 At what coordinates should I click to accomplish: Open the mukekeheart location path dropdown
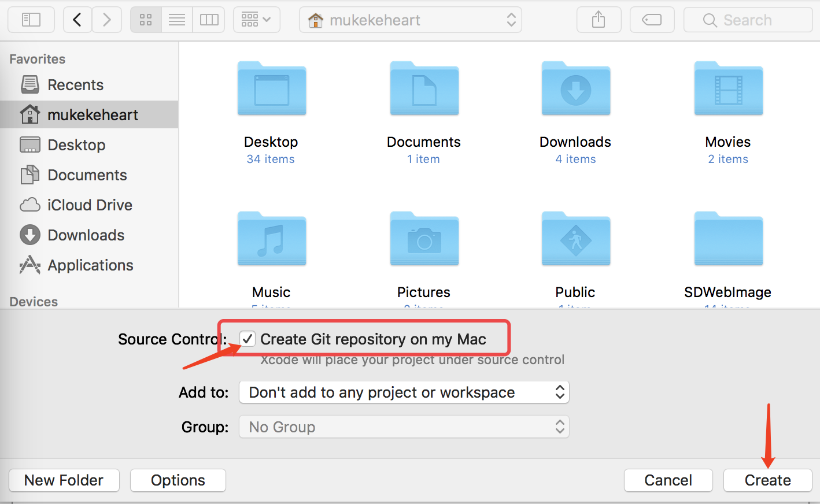click(x=411, y=20)
